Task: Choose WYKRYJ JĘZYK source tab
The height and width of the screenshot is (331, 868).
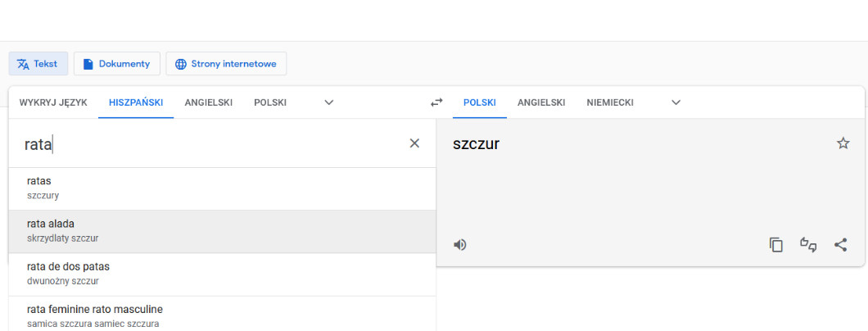Action: pyautogui.click(x=53, y=102)
